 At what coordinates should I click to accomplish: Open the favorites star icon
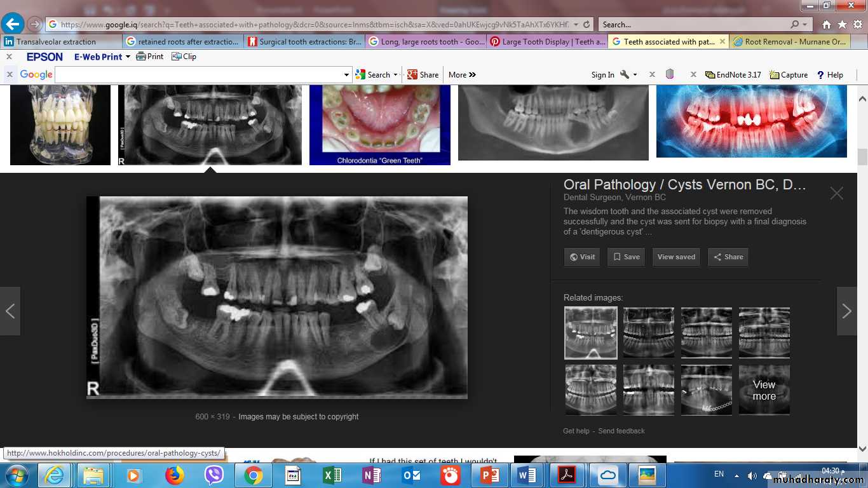coord(841,25)
